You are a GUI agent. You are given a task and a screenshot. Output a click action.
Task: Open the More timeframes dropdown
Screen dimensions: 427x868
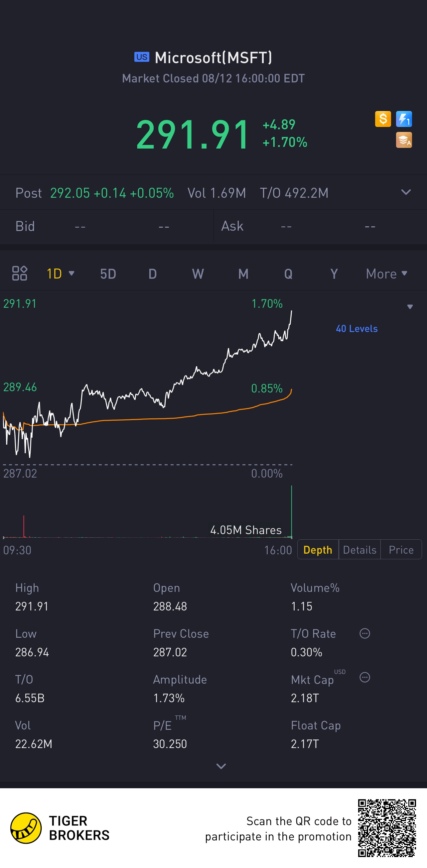[x=386, y=273]
